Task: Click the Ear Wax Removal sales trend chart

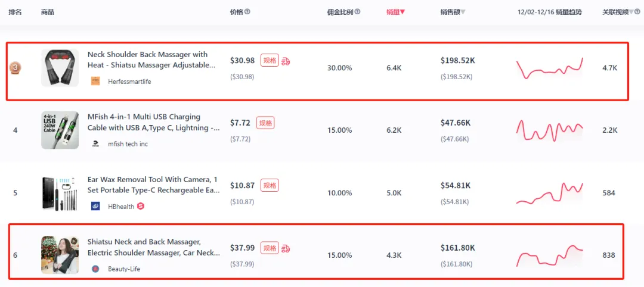Action: coord(550,193)
